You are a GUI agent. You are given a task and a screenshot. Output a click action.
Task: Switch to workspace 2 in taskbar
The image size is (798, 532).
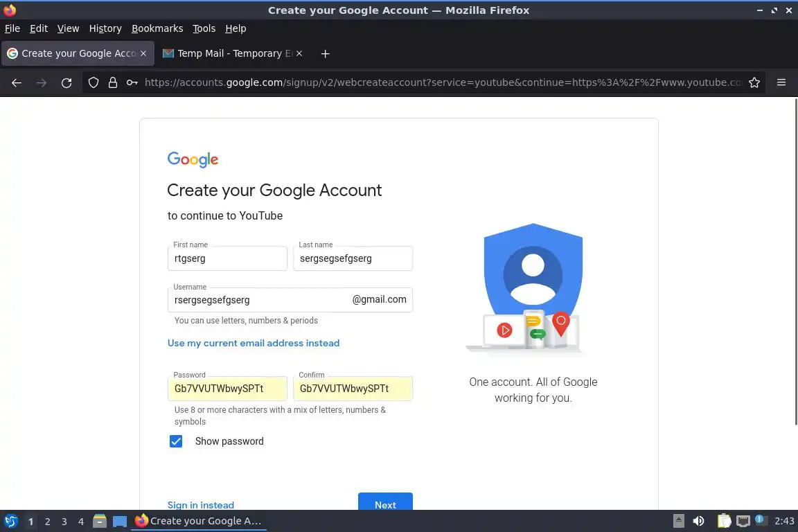(x=47, y=522)
